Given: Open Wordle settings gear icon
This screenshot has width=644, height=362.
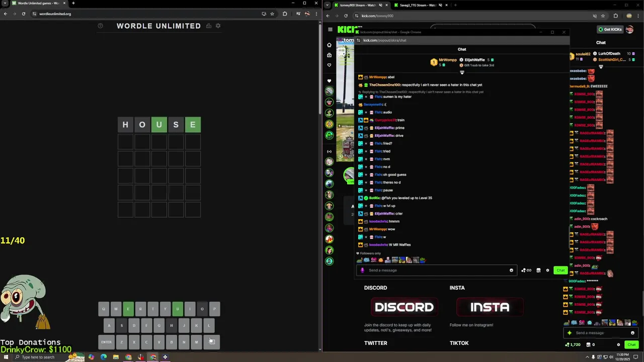Looking at the screenshot, I should (218, 26).
